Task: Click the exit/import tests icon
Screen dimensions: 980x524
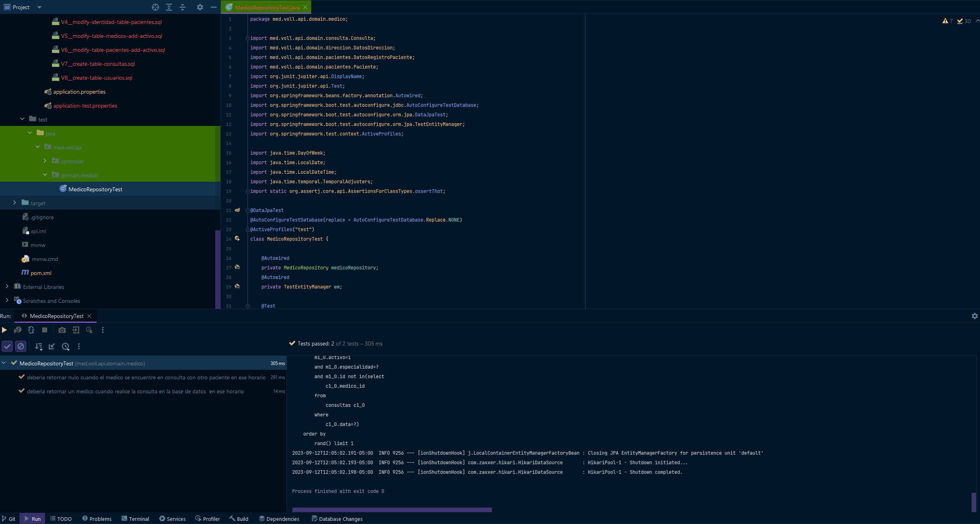Action: (76, 330)
